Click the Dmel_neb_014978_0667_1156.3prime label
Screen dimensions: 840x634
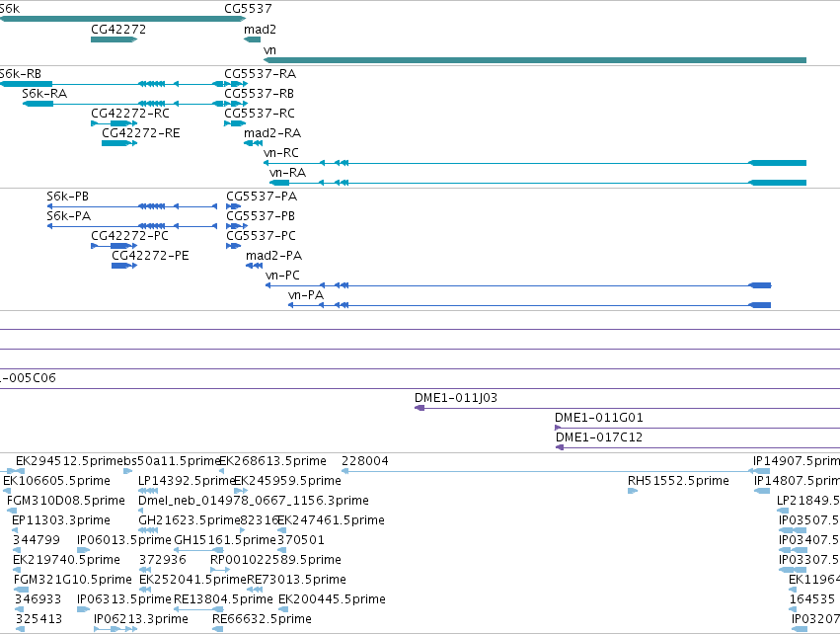coord(254,501)
